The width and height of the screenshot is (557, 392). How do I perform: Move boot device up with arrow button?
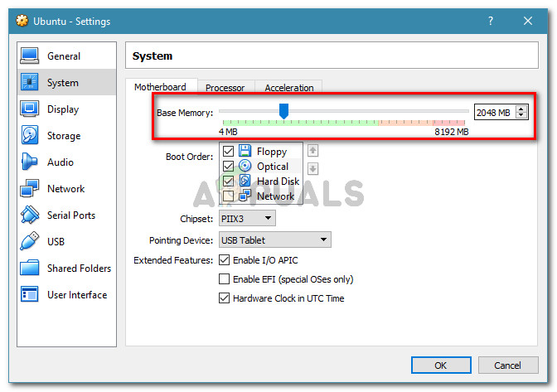tap(312, 151)
